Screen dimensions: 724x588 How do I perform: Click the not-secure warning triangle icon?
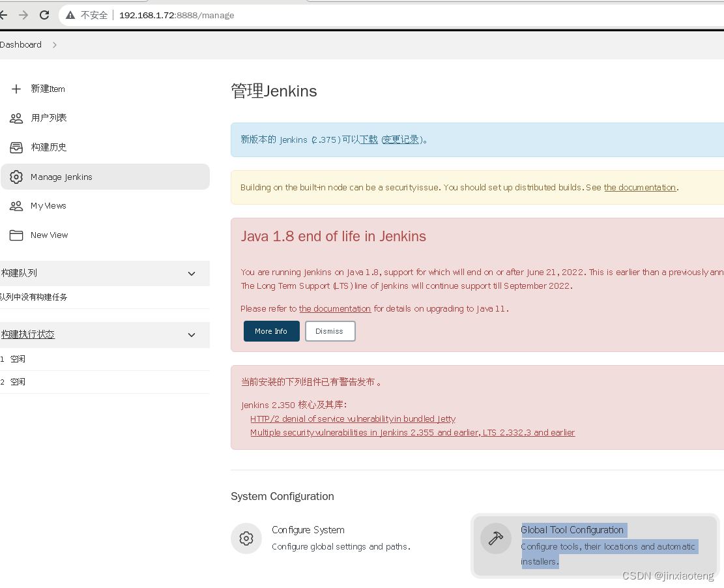[70, 15]
